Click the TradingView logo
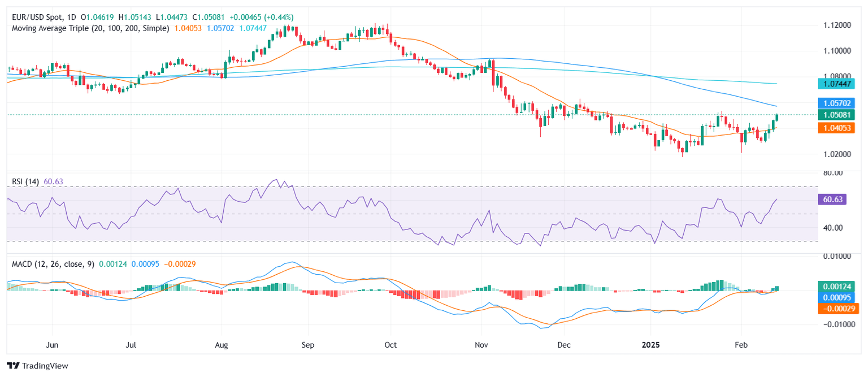868x377 pixels. 37,366
